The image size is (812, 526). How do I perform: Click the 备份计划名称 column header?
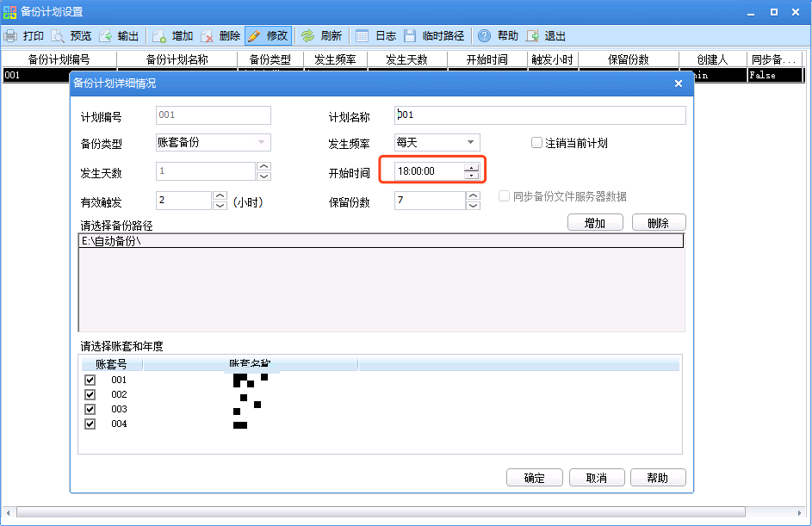point(177,59)
